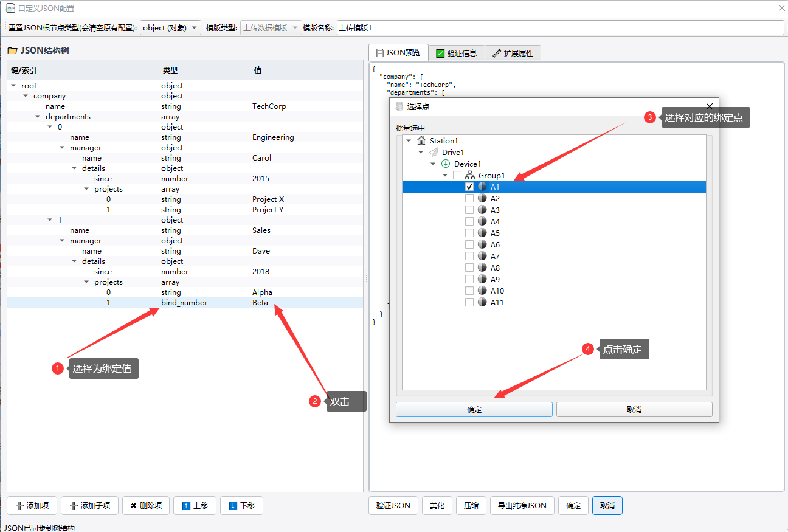Click the 模版名称 text field
The width and height of the screenshot is (788, 532).
tap(559, 28)
